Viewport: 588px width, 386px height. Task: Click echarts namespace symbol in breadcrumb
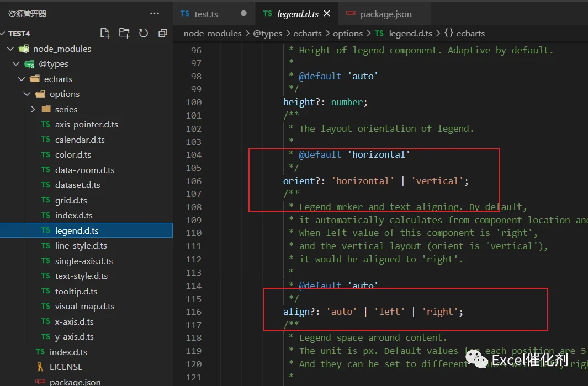tap(470, 33)
